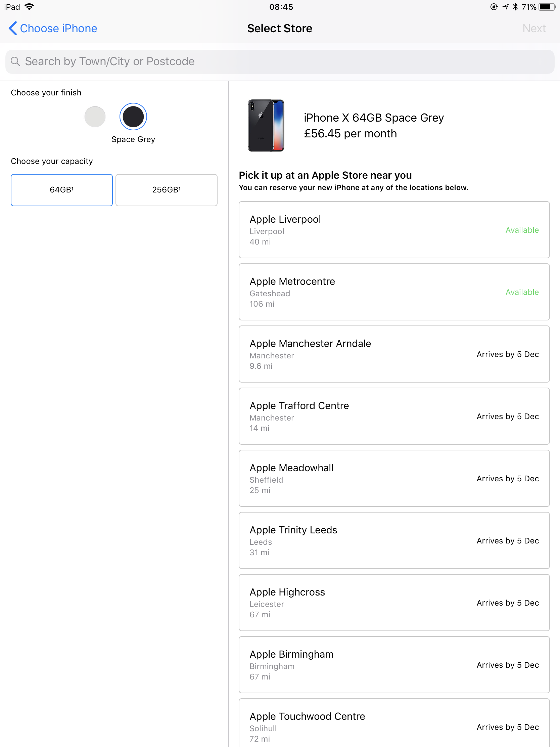Tap the 08:45 clock in status bar
560x747 pixels.
(x=281, y=7)
